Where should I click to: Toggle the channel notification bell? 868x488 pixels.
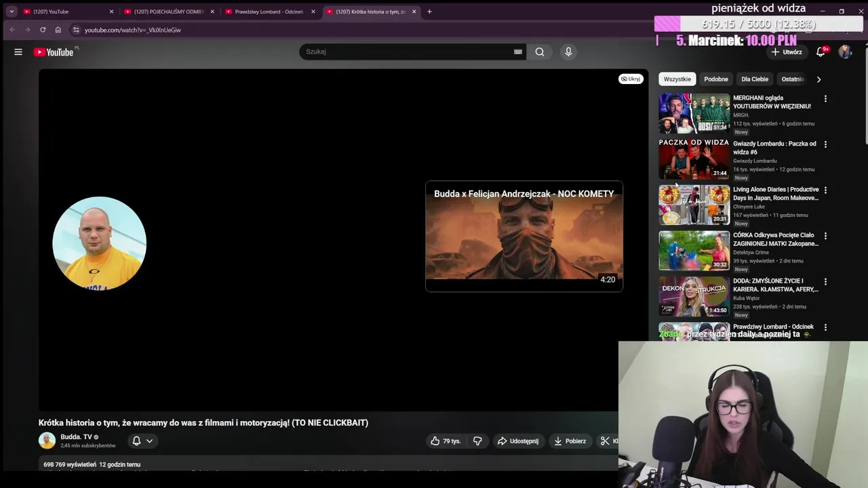tap(136, 441)
